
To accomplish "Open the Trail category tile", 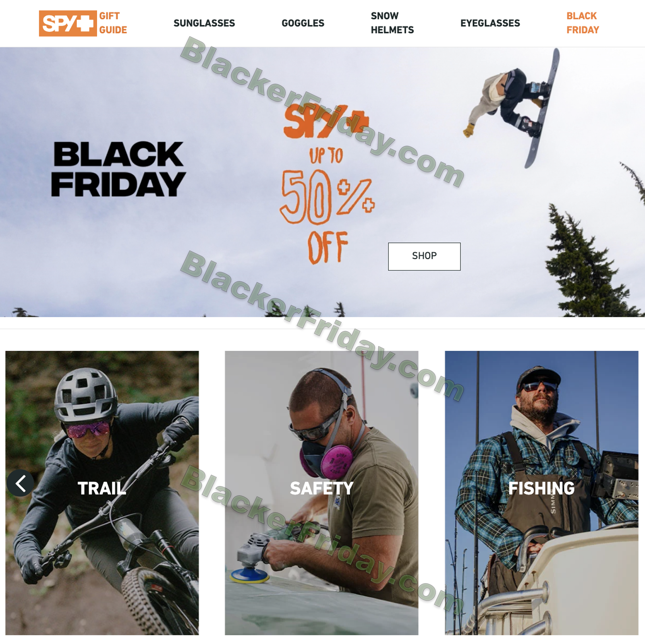I will point(102,493).
